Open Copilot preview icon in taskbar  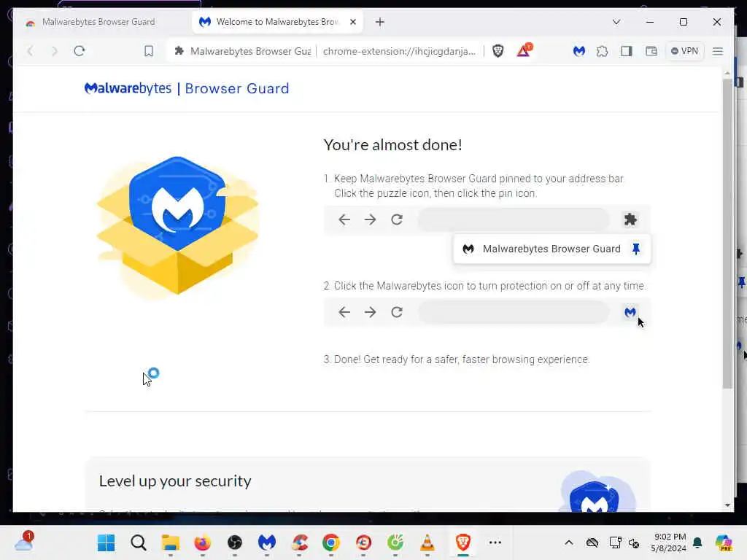click(x=724, y=542)
